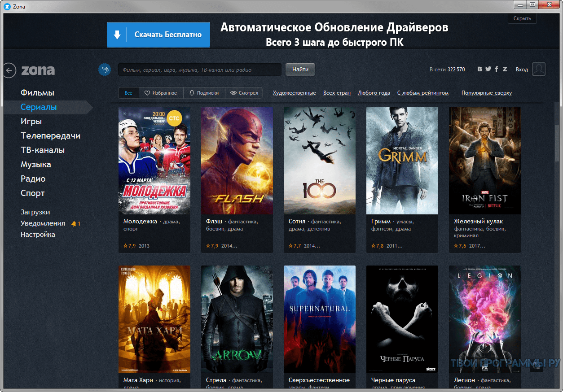The width and height of the screenshot is (563, 392).
Task: Open The Flash poster
Action: pos(237,161)
